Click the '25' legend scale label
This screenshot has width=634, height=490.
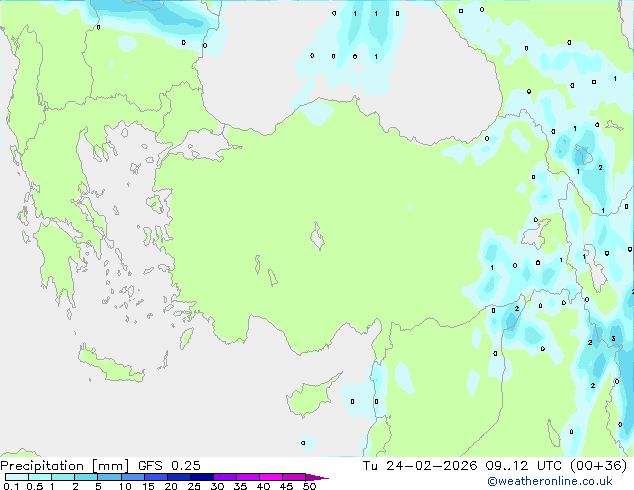click(x=194, y=486)
